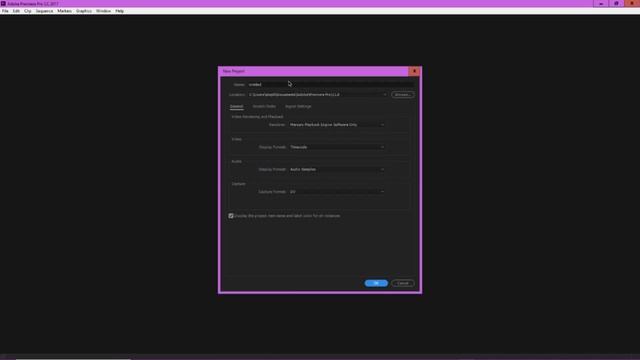Image resolution: width=640 pixels, height=360 pixels.
Task: Open the Graphics menu
Action: click(x=84, y=11)
